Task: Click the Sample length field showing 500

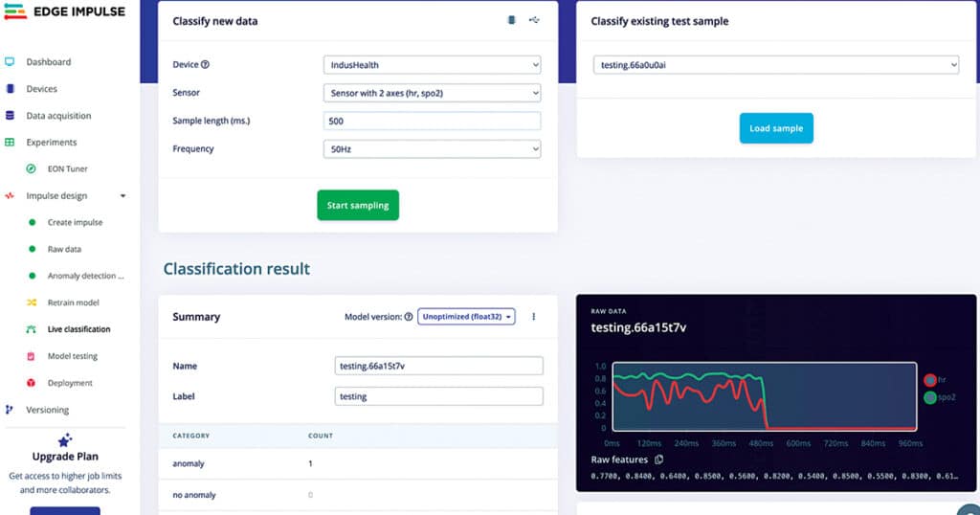Action: tap(432, 122)
